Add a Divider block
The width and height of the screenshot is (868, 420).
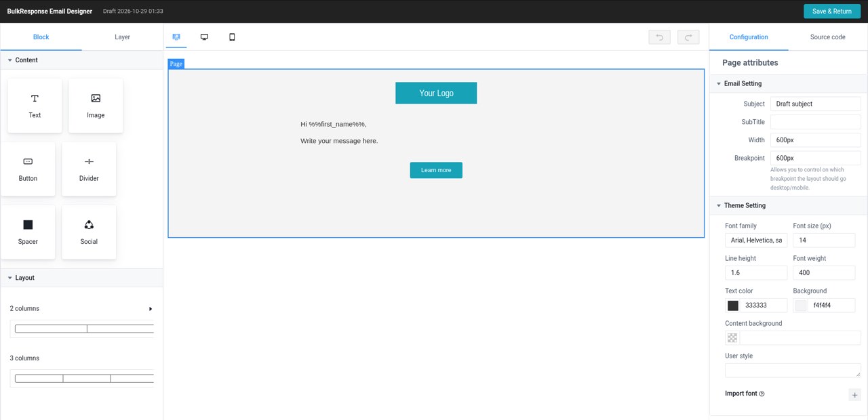coord(89,169)
